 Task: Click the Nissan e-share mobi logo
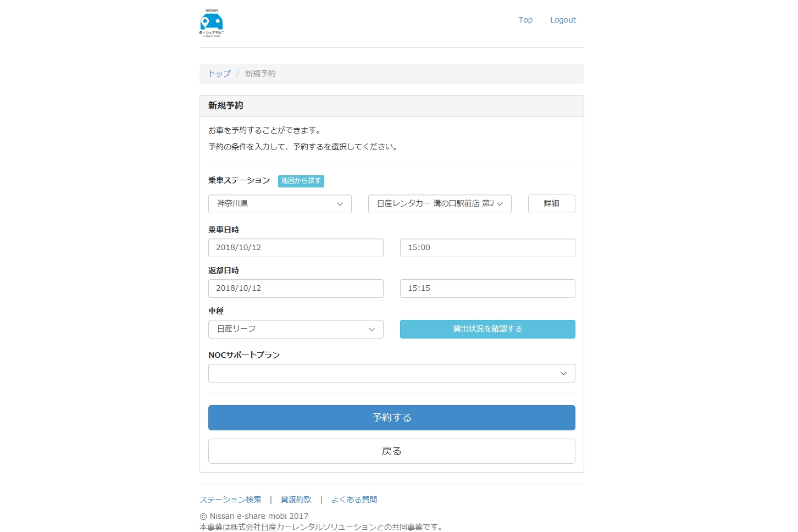coord(212,23)
